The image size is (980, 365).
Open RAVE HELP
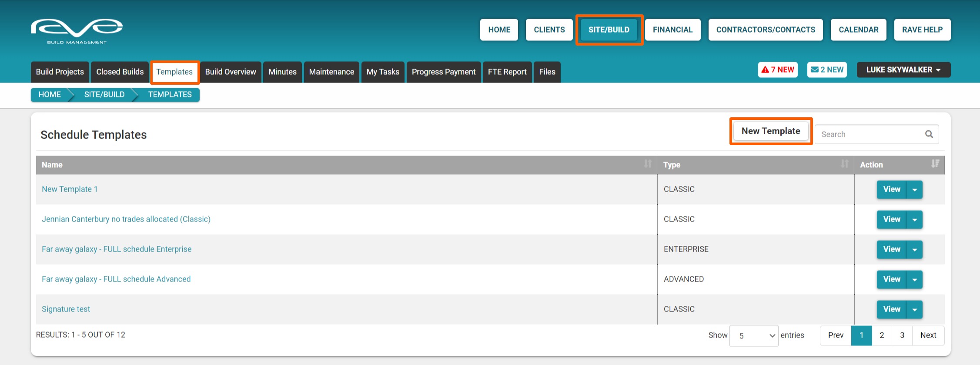(x=922, y=30)
